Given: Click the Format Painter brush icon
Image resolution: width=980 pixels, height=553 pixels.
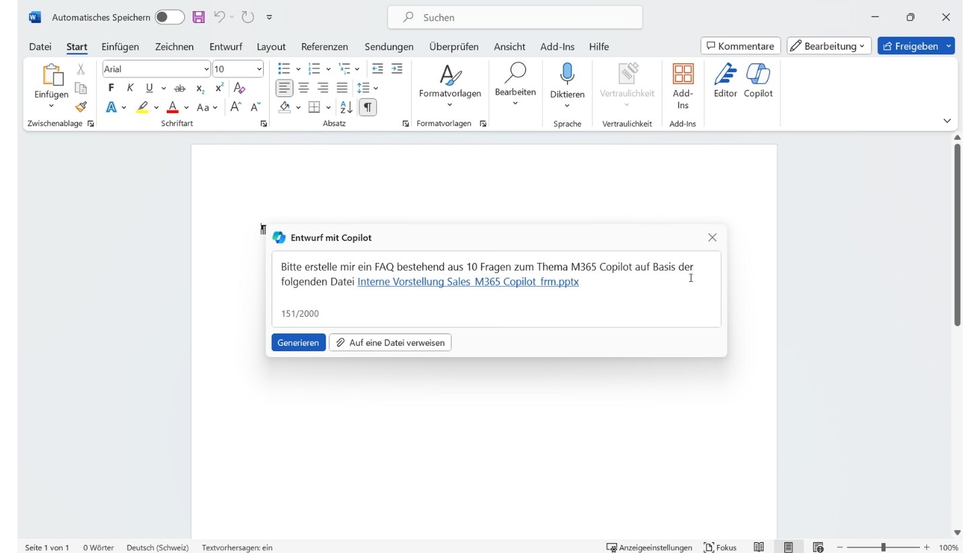Looking at the screenshot, I should pos(81,107).
